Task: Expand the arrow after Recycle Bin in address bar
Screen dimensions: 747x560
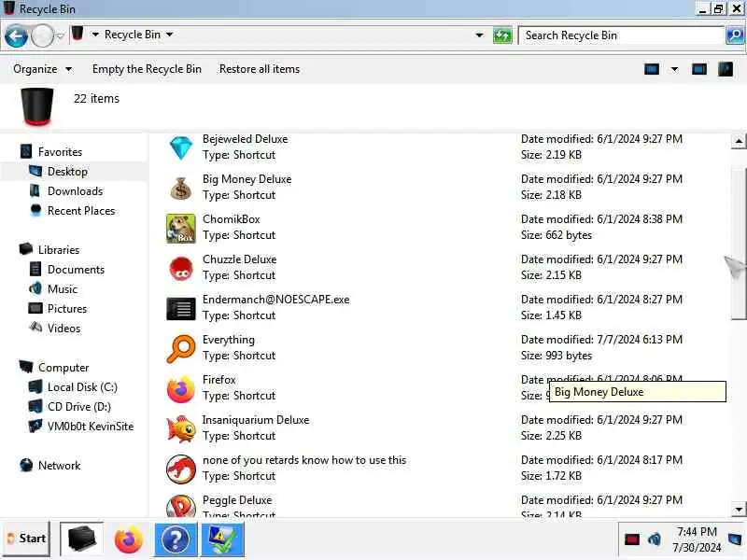Action: 170,35
